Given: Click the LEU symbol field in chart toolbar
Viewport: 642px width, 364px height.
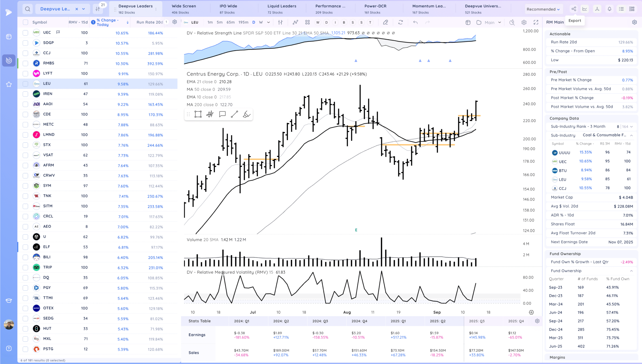Looking at the screenshot, I should coord(195,22).
